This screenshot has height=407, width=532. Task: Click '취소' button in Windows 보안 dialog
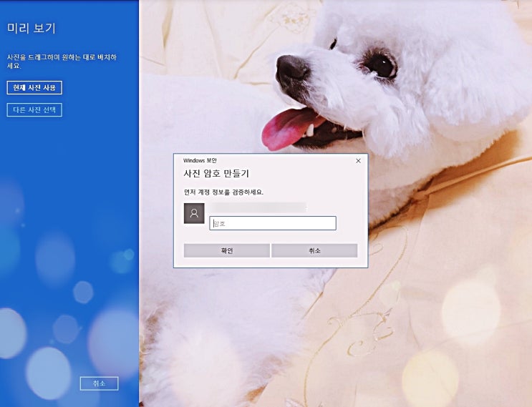pyautogui.click(x=314, y=250)
